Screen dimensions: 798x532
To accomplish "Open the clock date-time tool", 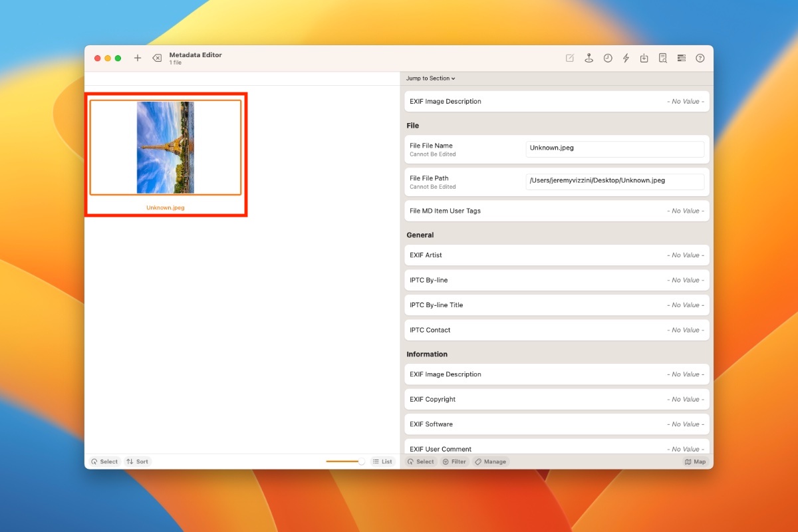I will pos(608,58).
